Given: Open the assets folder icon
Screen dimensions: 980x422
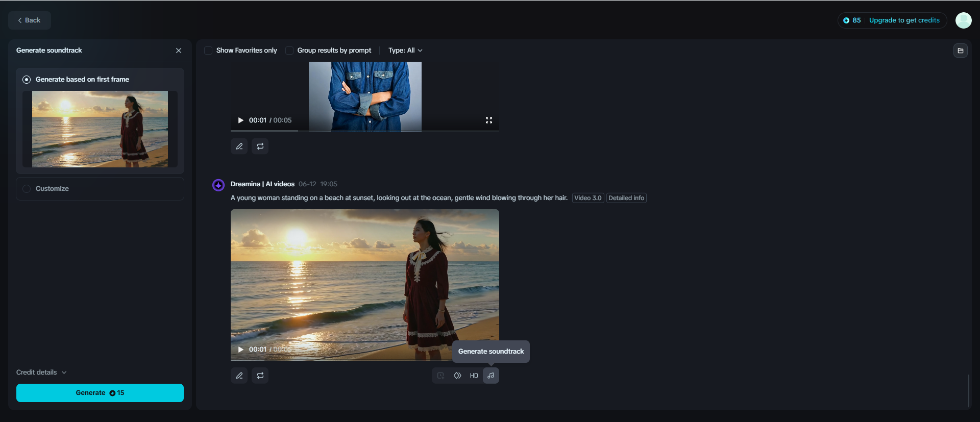Looking at the screenshot, I should pos(961,51).
